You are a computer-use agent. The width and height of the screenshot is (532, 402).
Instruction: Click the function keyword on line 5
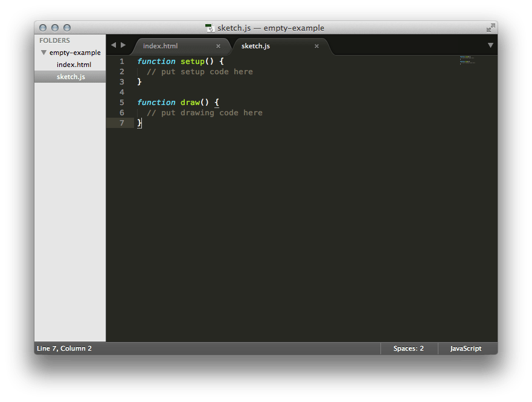tap(156, 103)
